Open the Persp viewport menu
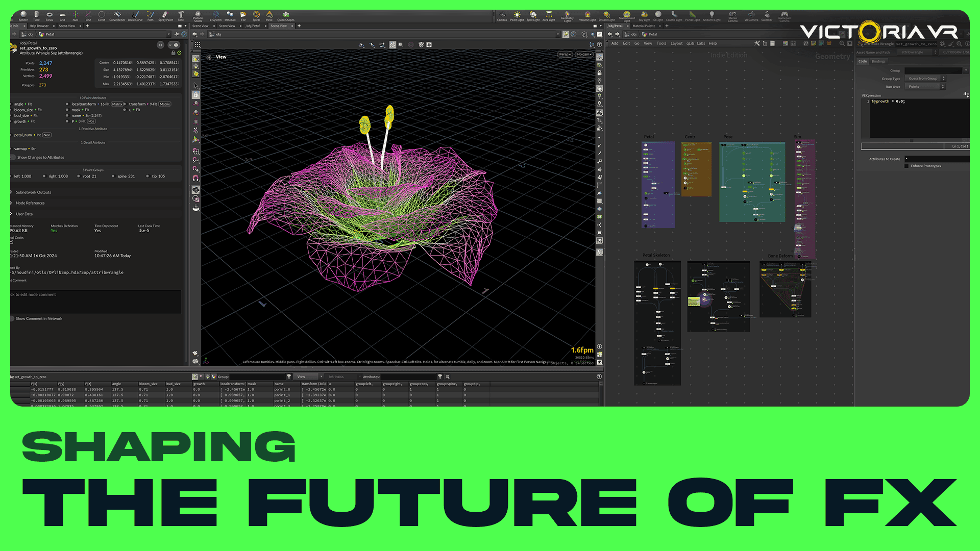Screen dimensions: 980x551 click(564, 54)
